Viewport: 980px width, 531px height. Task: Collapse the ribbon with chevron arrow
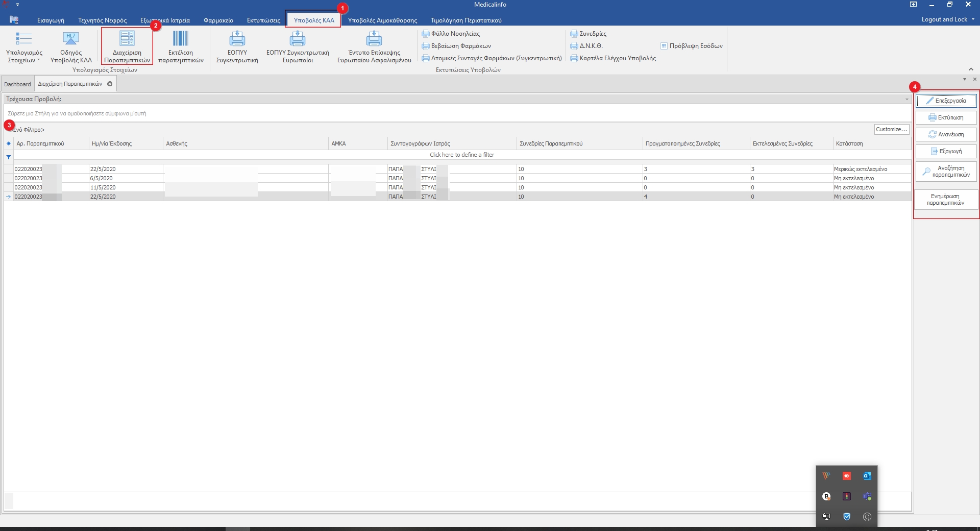pos(971,69)
